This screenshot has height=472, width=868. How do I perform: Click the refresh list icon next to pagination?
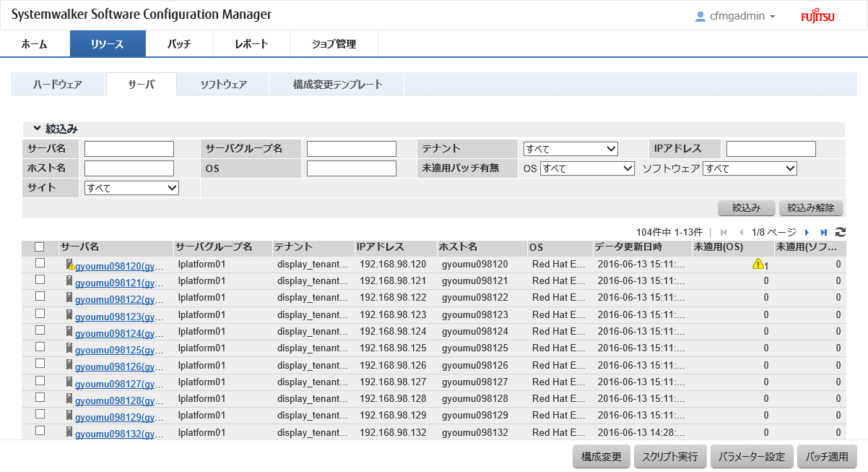[840, 232]
